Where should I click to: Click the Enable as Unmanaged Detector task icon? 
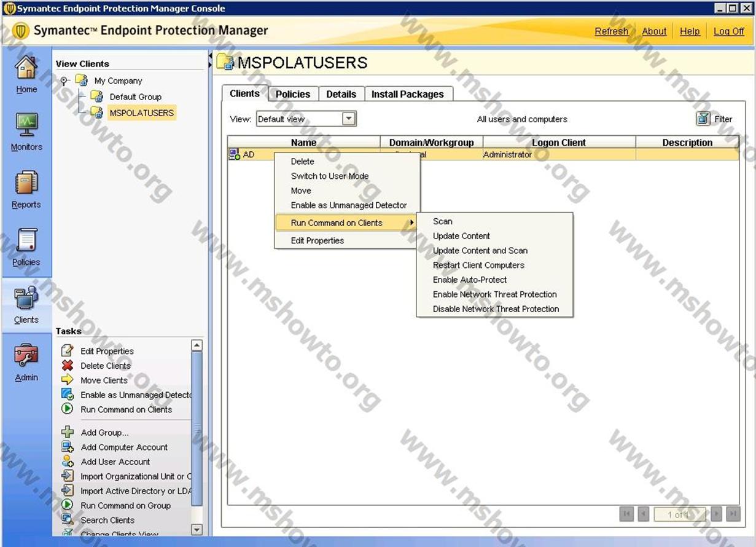coord(68,395)
